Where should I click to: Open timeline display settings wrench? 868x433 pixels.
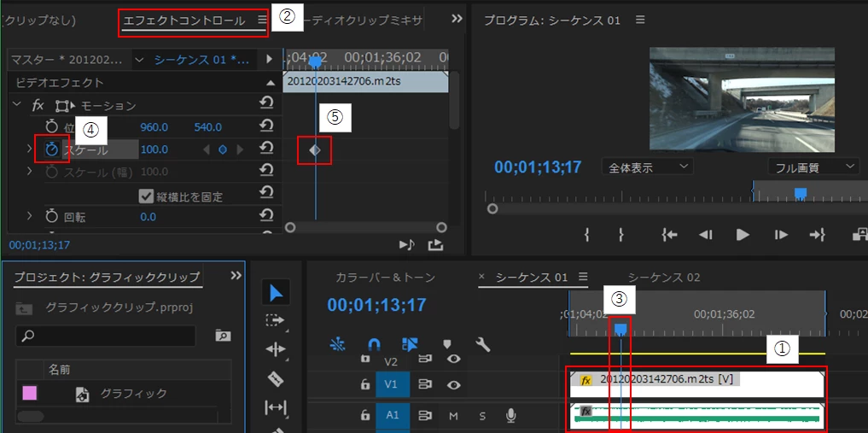[x=483, y=345]
